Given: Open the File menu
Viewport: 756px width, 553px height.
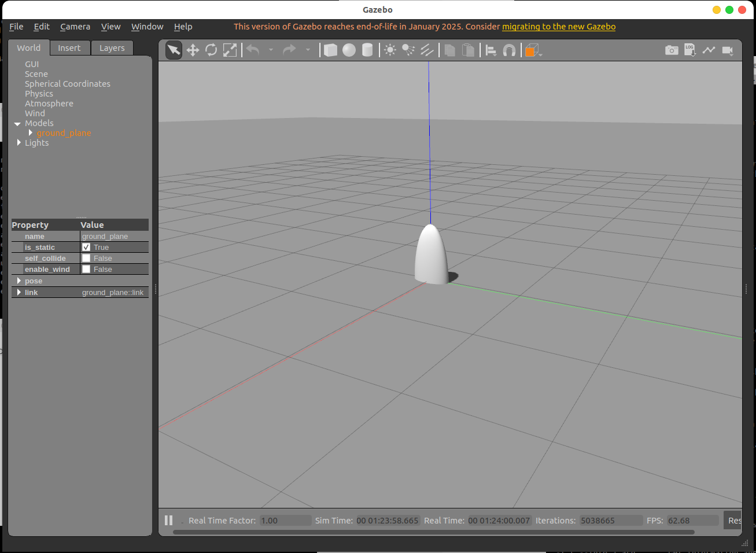Looking at the screenshot, I should [x=16, y=27].
